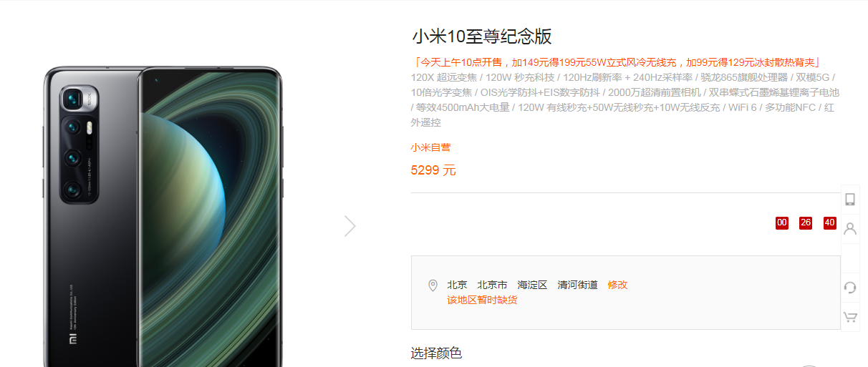Select the 海淀区 district text
The image size is (868, 367).
tap(532, 285)
